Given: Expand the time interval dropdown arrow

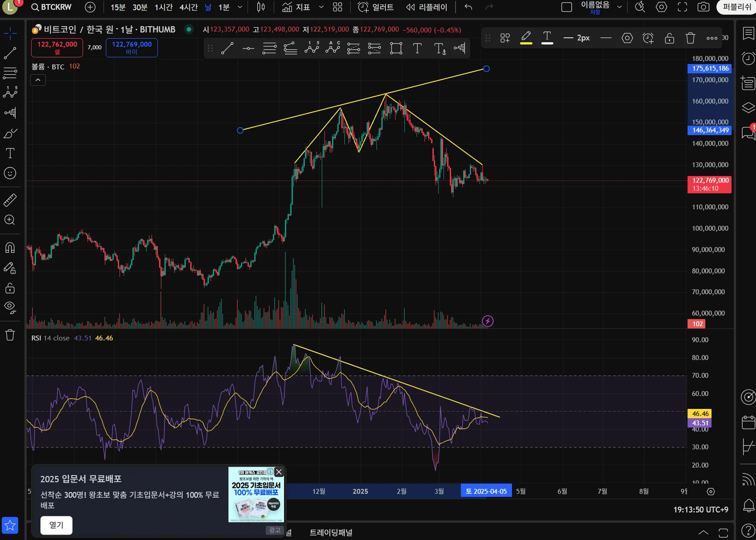Looking at the screenshot, I should coord(240,7).
